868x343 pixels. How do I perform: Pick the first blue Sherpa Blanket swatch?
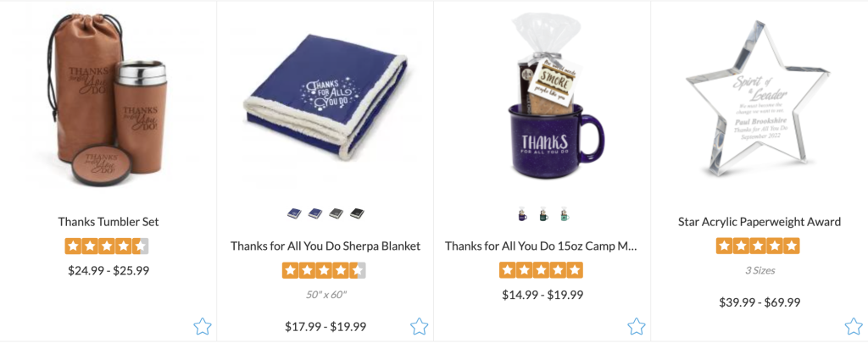(x=294, y=213)
